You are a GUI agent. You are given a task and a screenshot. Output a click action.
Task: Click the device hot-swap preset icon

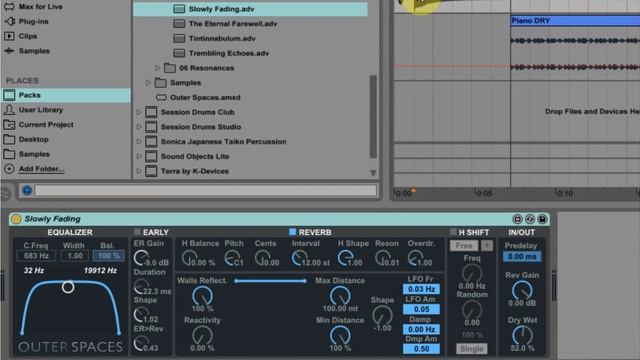point(517,219)
